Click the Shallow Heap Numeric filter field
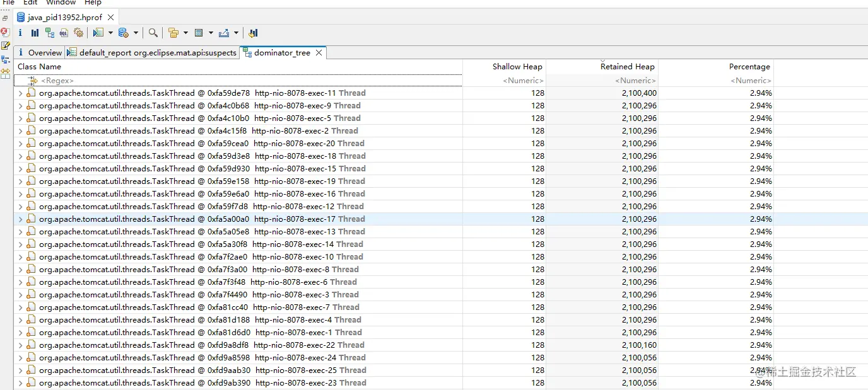 [x=505, y=81]
